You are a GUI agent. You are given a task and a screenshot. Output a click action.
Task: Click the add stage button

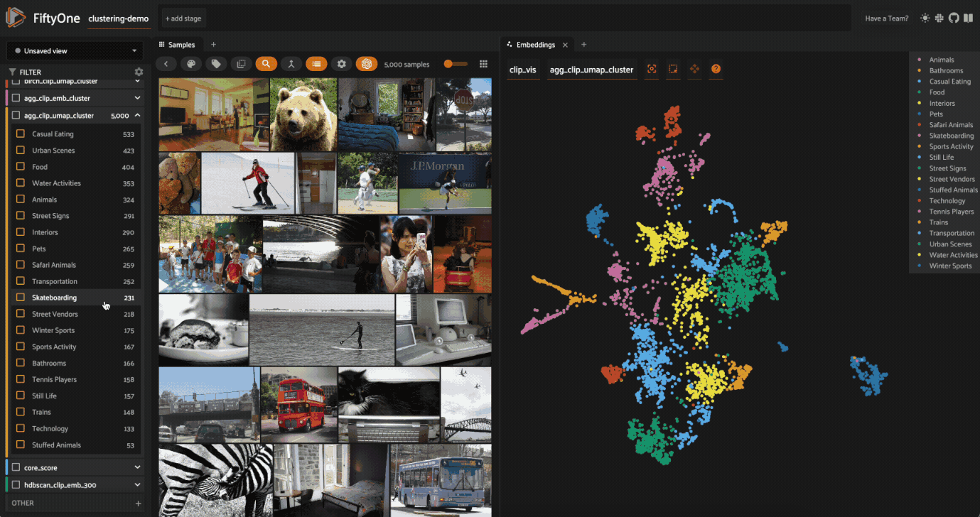tap(183, 18)
